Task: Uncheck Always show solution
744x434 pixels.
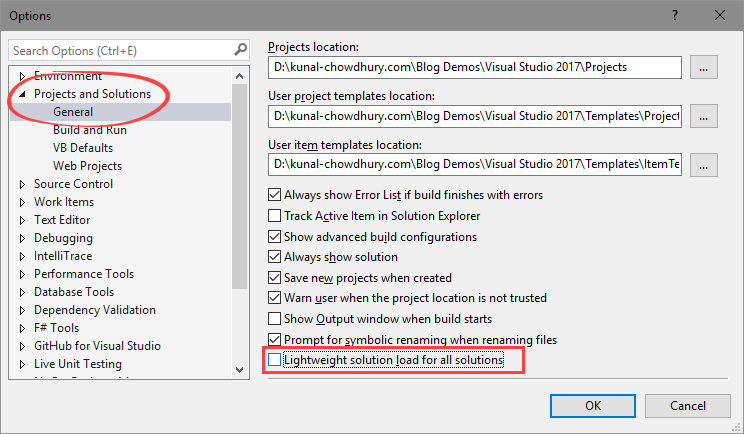Action: coord(275,257)
